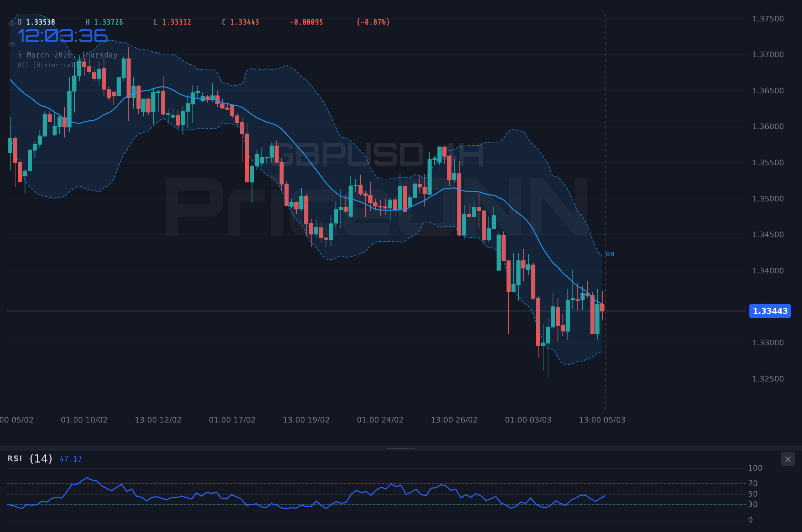Click the 01:00 24/02 time axis label
The image size is (802, 532).
(x=380, y=420)
